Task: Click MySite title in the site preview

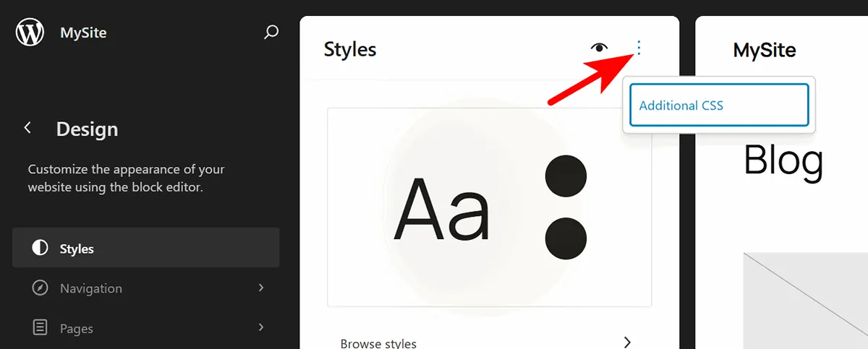Action: pyautogui.click(x=765, y=50)
